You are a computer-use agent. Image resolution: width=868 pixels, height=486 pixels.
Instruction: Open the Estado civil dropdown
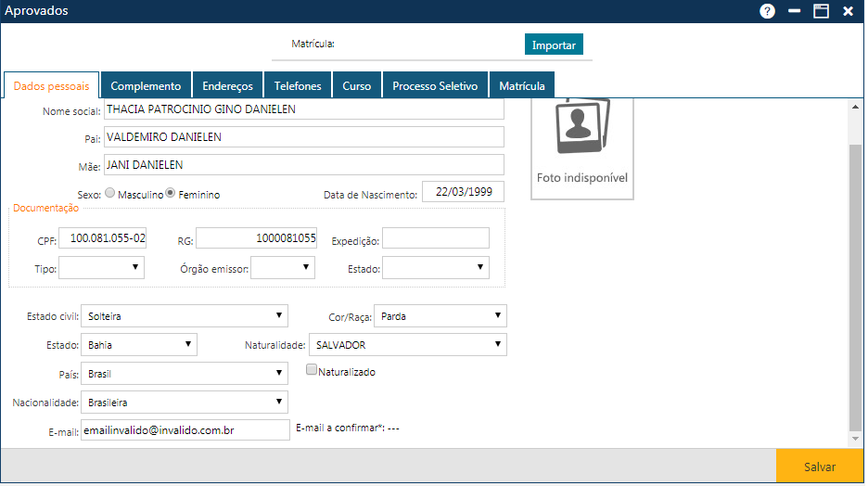point(185,316)
